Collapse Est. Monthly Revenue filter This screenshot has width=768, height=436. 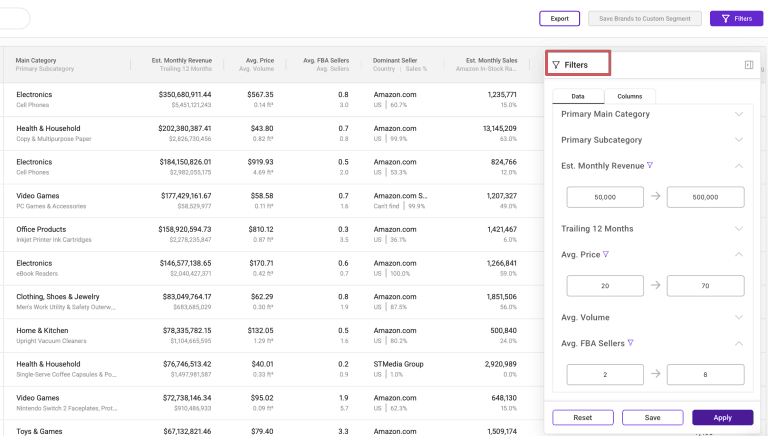[739, 166]
